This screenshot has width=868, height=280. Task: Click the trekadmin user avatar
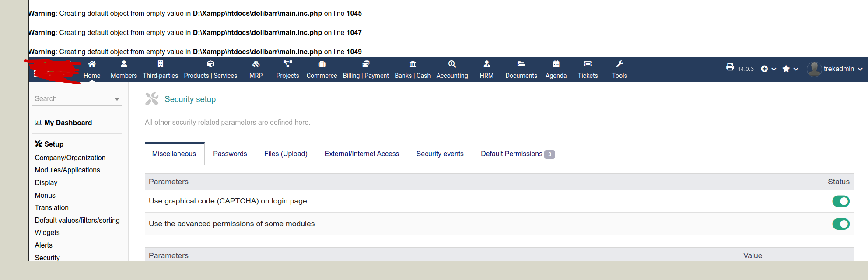(814, 69)
